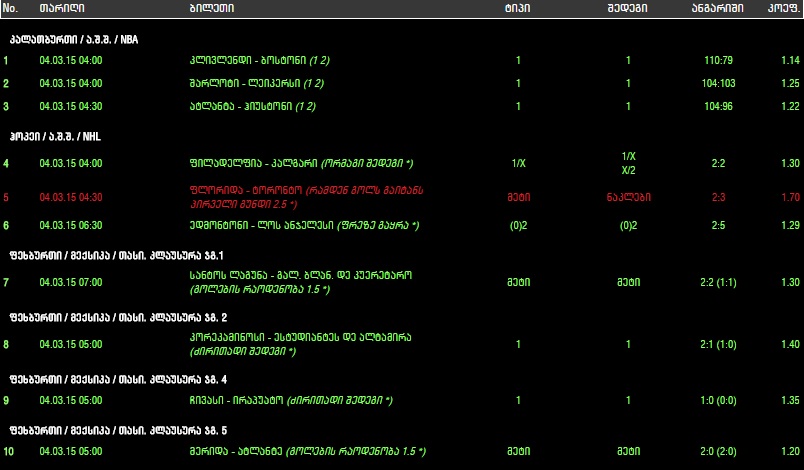Click the 'კოეფ.' column header
Screen dimensions: 804x470
(784, 8)
